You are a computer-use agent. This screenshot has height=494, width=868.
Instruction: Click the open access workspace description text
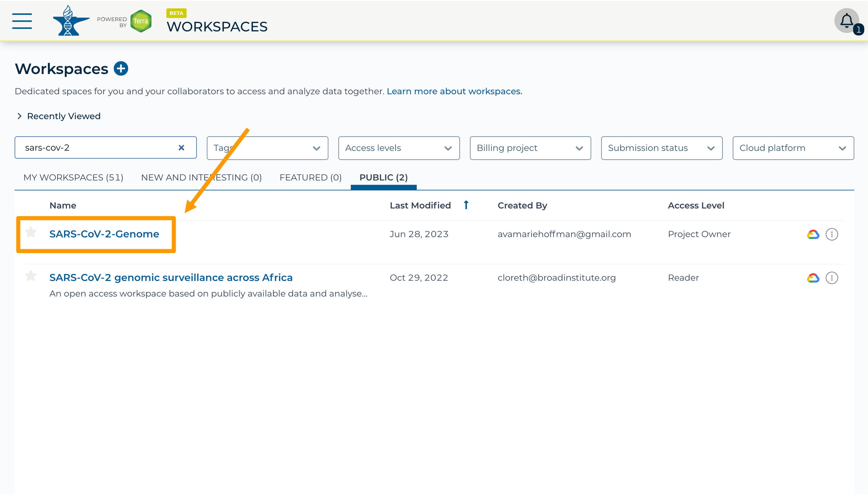coord(208,293)
